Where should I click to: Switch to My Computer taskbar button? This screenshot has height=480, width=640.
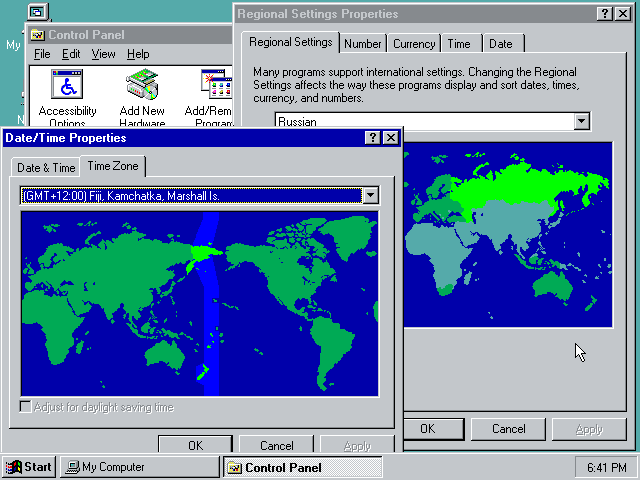tap(140, 467)
